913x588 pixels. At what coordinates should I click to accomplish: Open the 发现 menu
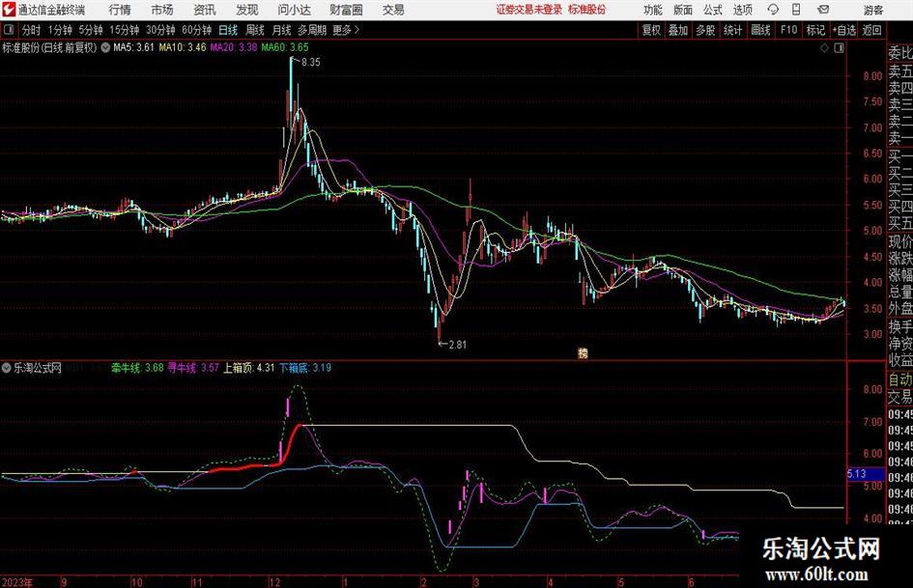[247, 10]
